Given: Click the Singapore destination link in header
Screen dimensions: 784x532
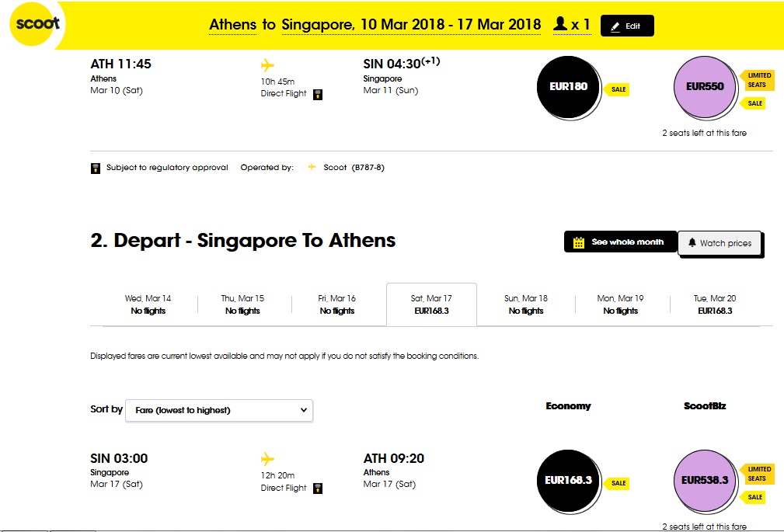Looking at the screenshot, I should point(318,25).
